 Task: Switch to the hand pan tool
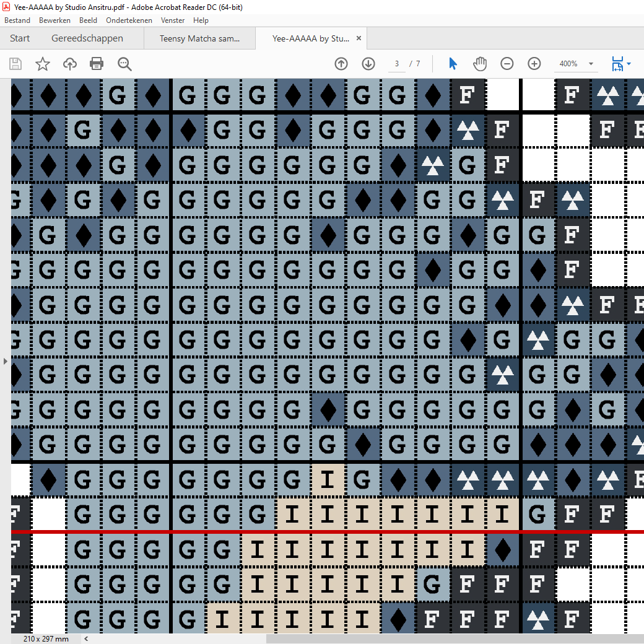480,64
